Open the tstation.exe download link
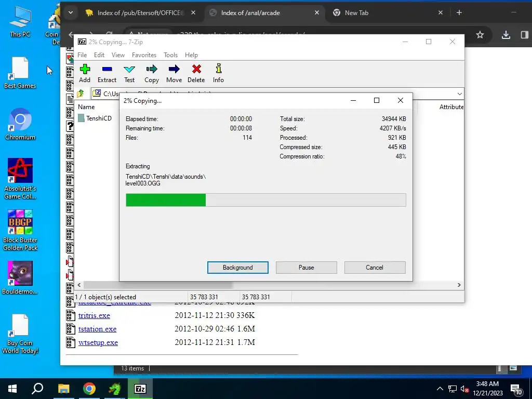Image resolution: width=532 pixels, height=399 pixels. click(97, 329)
